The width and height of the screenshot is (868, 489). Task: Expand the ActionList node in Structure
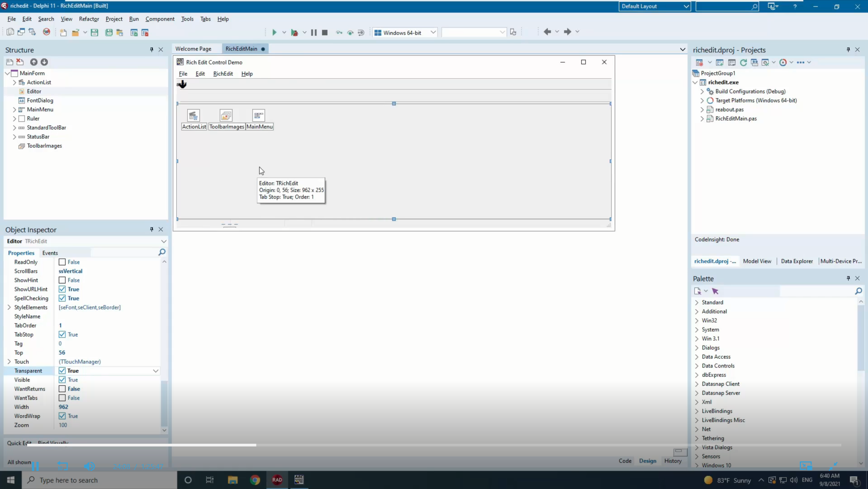coord(14,82)
